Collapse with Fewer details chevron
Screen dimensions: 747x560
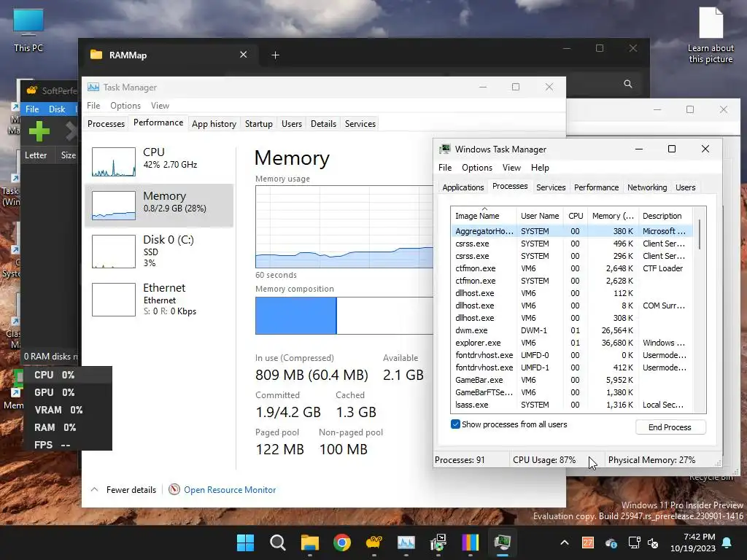click(x=94, y=489)
